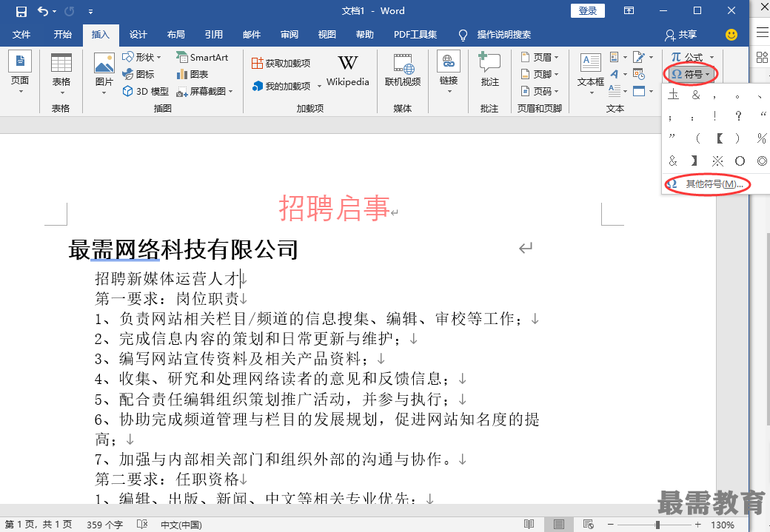Click the date and time icon
The width and height of the screenshot is (770, 532).
coord(639,74)
